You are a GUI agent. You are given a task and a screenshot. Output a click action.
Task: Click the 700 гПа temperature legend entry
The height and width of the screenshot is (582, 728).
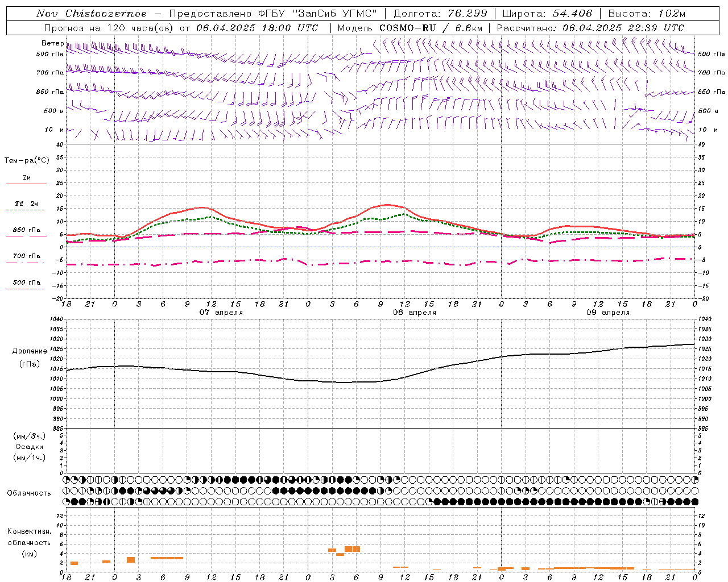(27, 256)
